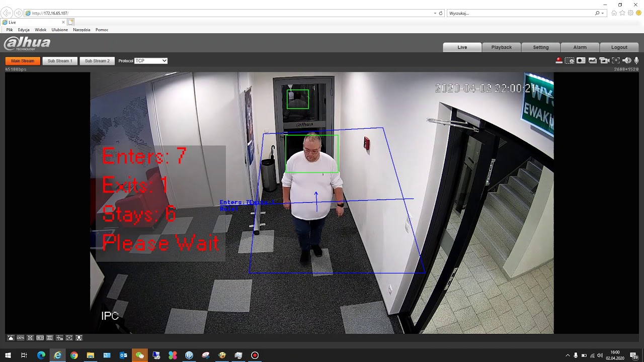Image resolution: width=644 pixels, height=362 pixels.
Task: Open the new tab button beside Live tab
Action: pos(71,22)
